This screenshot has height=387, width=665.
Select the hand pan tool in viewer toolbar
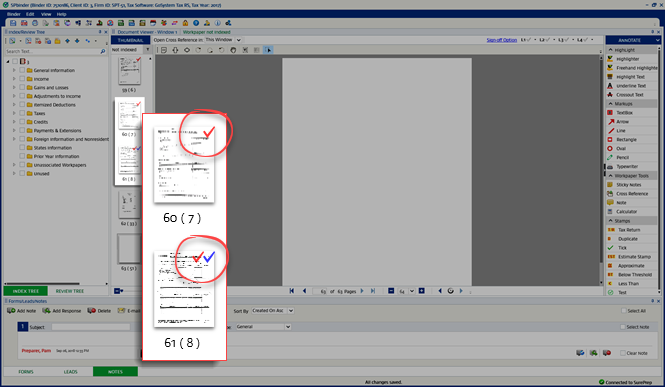click(x=233, y=50)
